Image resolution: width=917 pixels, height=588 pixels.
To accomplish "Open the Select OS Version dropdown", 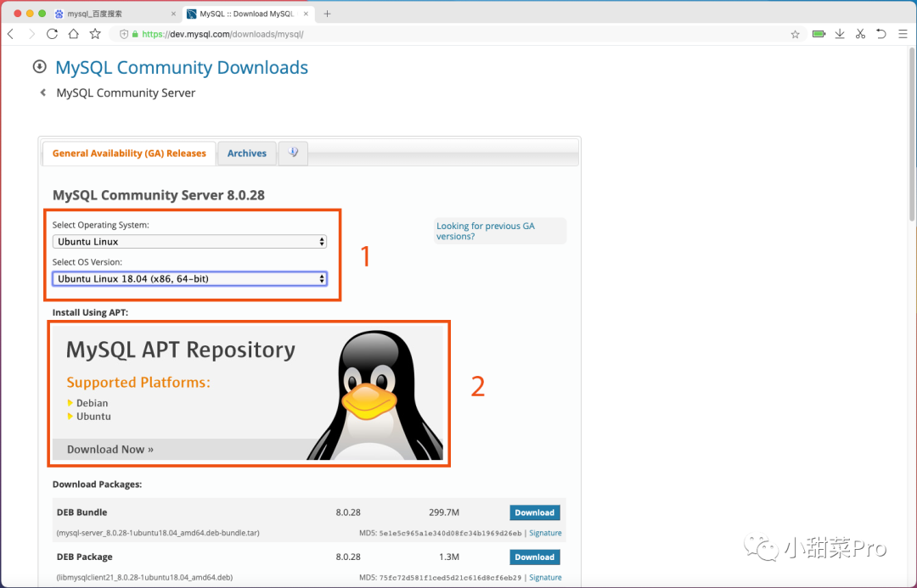I will pyautogui.click(x=189, y=279).
